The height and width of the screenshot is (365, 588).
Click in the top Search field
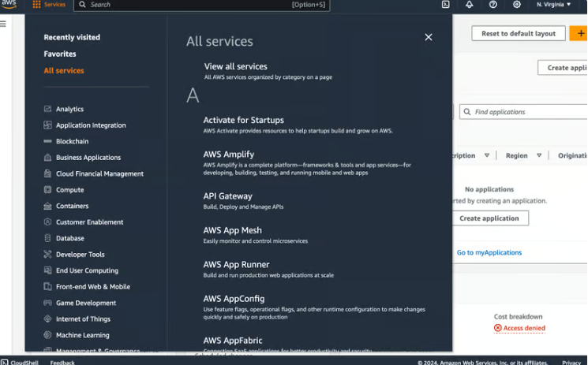202,5
